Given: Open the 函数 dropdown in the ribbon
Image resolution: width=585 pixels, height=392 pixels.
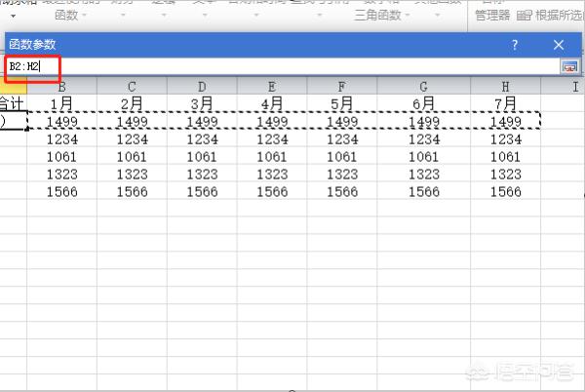Looking at the screenshot, I should point(70,16).
